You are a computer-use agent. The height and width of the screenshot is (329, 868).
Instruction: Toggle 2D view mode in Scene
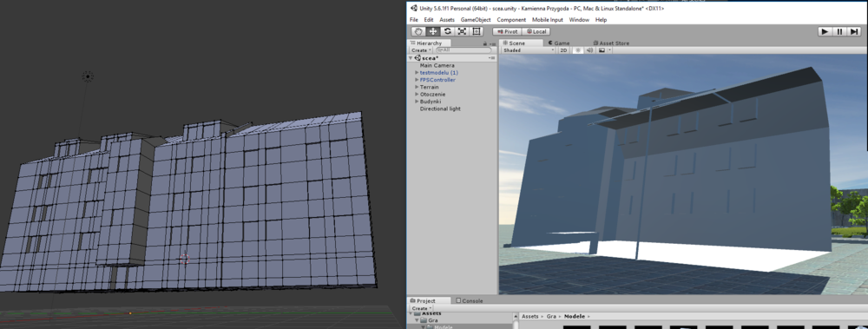point(563,49)
